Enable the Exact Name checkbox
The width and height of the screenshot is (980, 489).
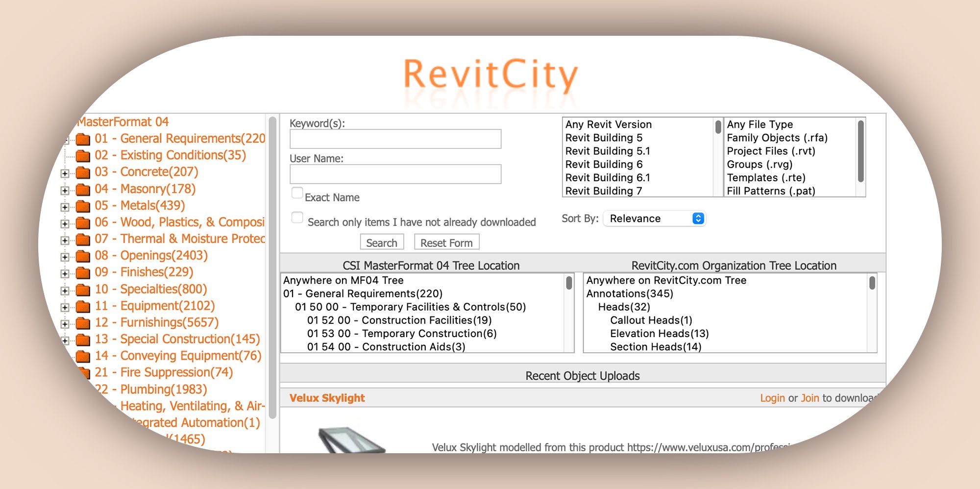297,193
